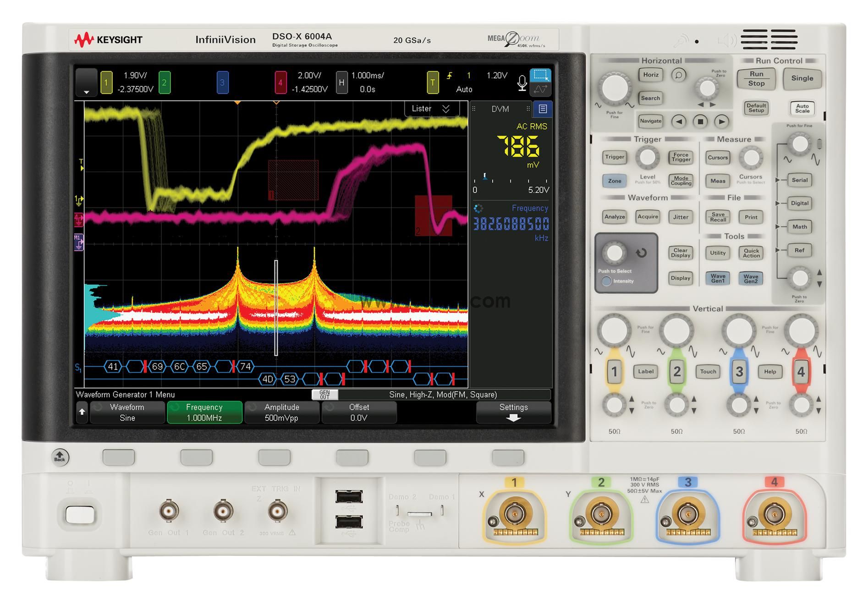Tap the up arrow menu back softkey

pyautogui.click(x=82, y=412)
